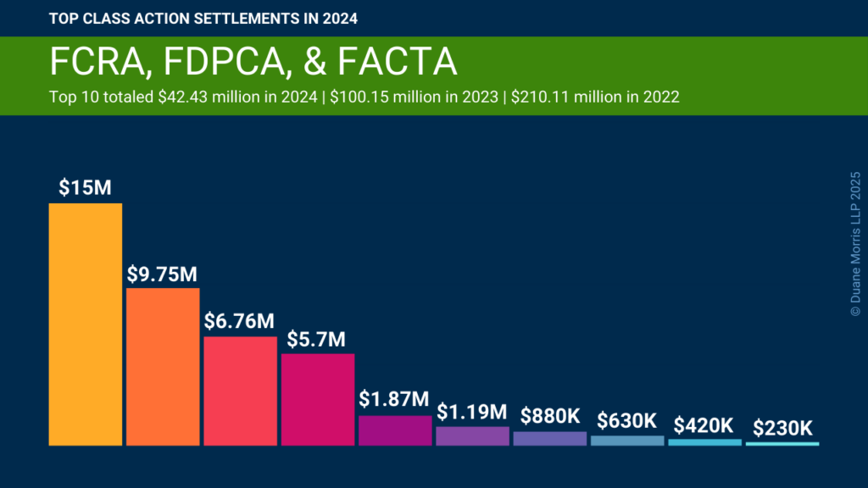The width and height of the screenshot is (868, 488).
Task: Click the purple $1.87M bar
Action: point(395,430)
